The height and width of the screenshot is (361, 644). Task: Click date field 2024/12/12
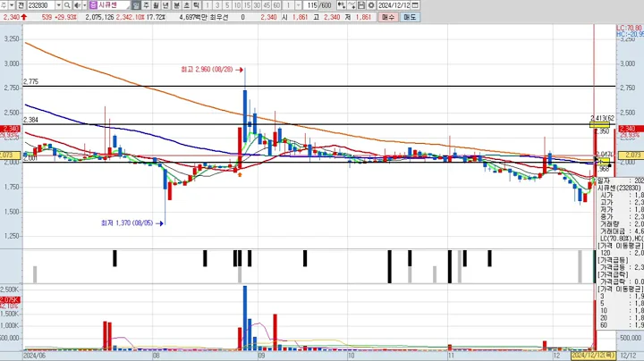(x=394, y=5)
